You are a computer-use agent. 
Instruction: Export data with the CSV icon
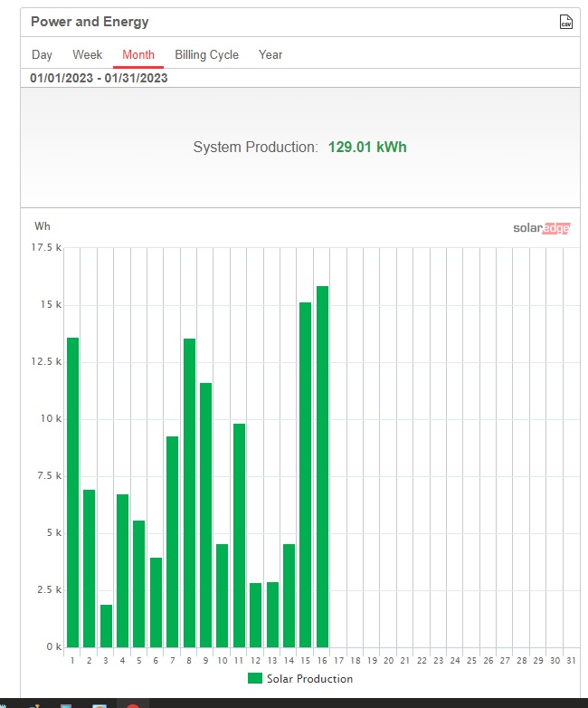point(566,22)
